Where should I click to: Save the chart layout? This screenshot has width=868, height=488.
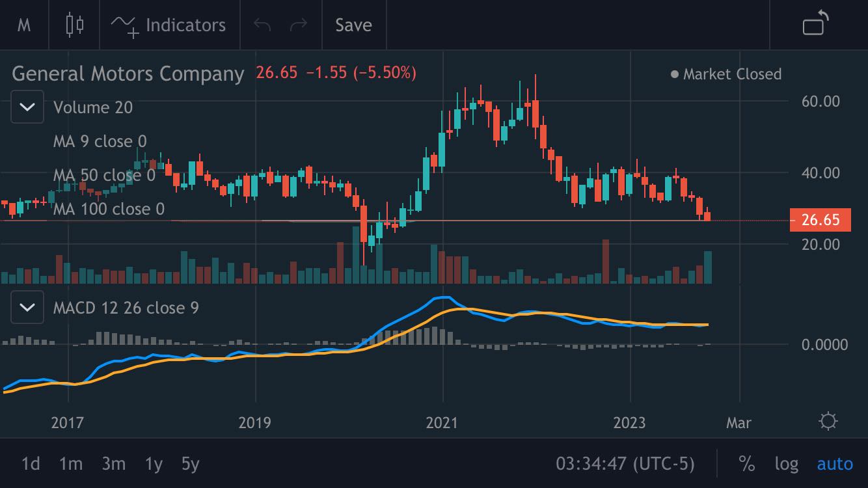tap(353, 25)
